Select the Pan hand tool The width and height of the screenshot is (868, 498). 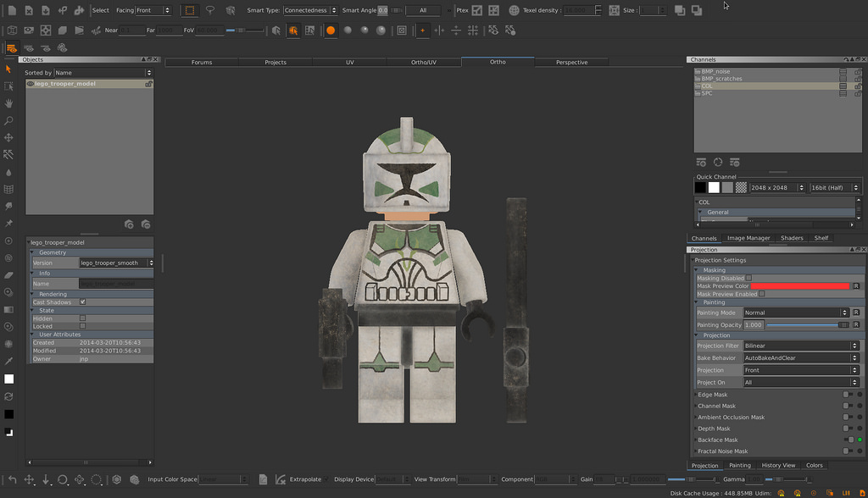click(8, 103)
